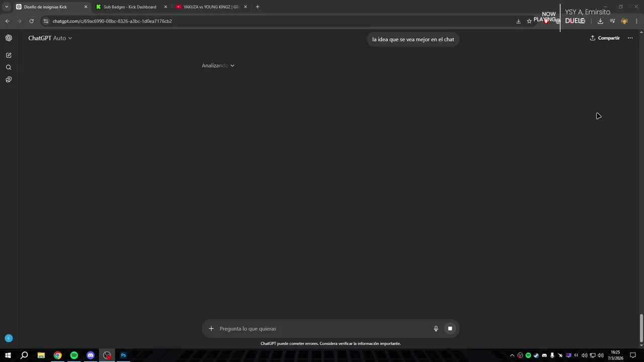
Task: Show hidden system tray icons
Action: (x=512, y=355)
